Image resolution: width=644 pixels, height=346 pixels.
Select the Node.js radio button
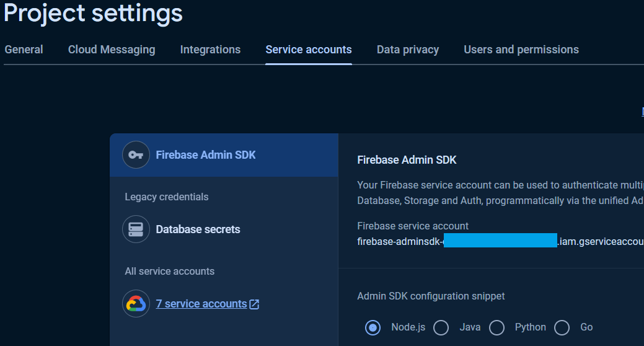[x=373, y=327]
